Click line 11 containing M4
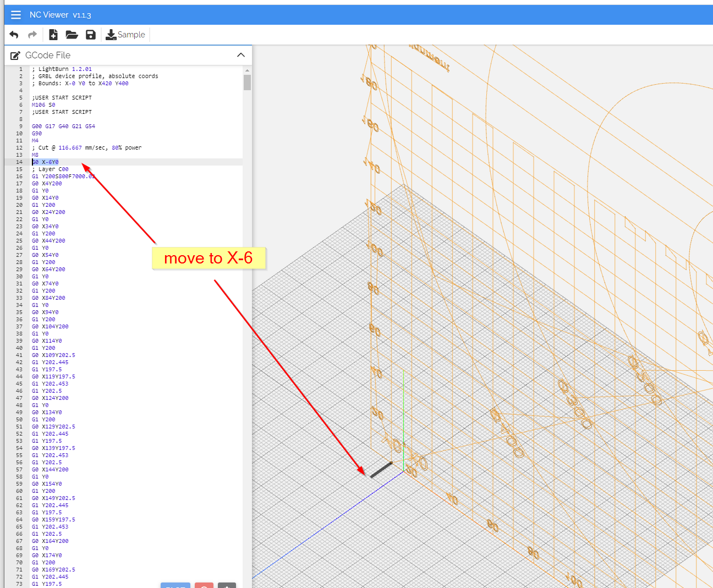Image resolution: width=713 pixels, height=588 pixels. 35,140
